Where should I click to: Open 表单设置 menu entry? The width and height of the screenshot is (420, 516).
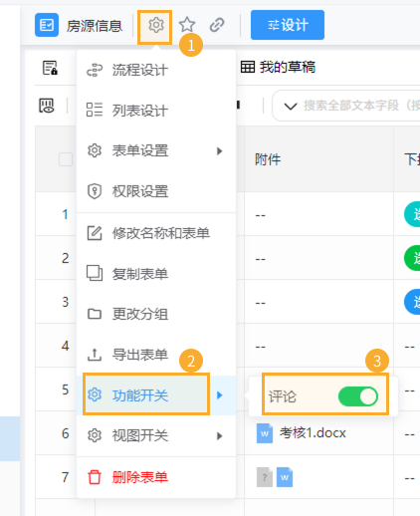(156, 150)
